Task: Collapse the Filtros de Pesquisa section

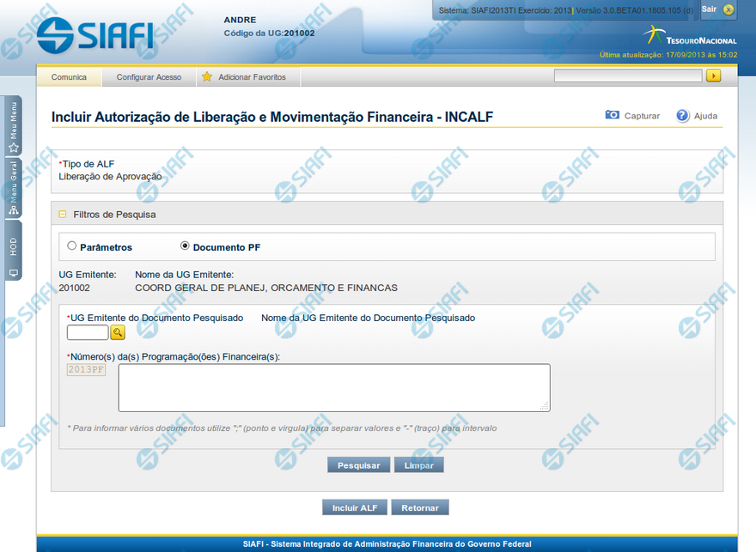Action: point(63,215)
